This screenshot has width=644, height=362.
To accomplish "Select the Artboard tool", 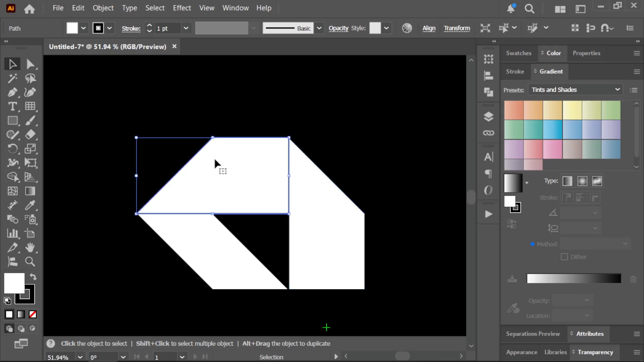I will coord(30,233).
